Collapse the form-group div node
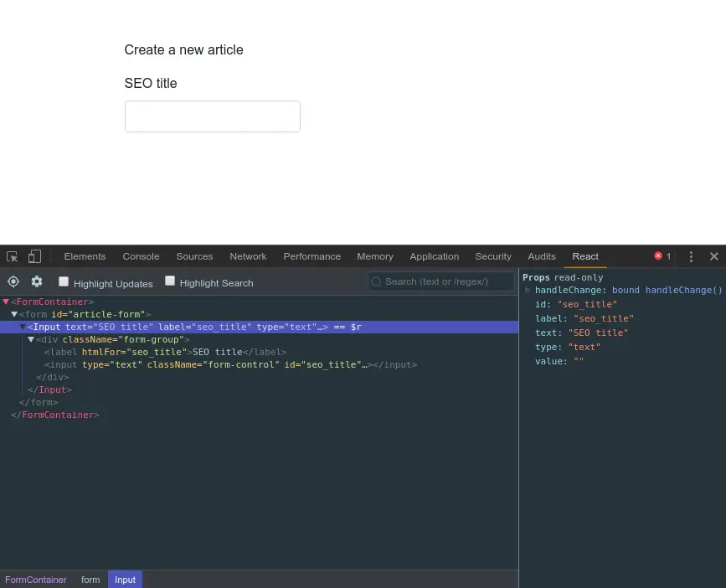726x588 pixels. [x=31, y=339]
